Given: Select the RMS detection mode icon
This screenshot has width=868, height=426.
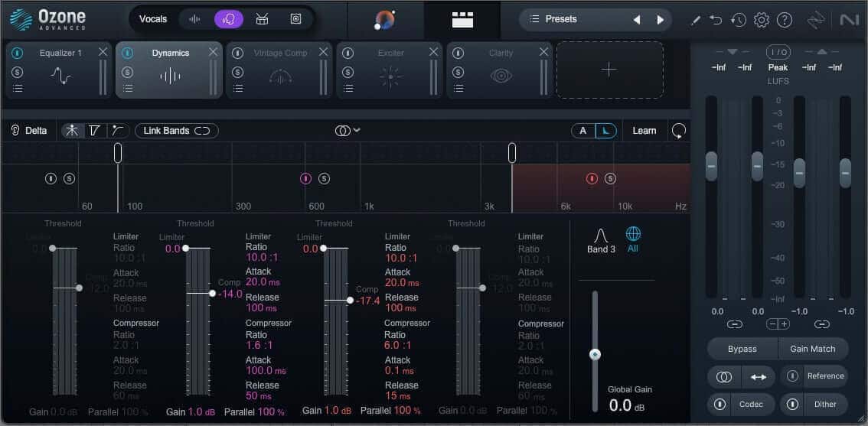Looking at the screenshot, I should click(x=118, y=131).
